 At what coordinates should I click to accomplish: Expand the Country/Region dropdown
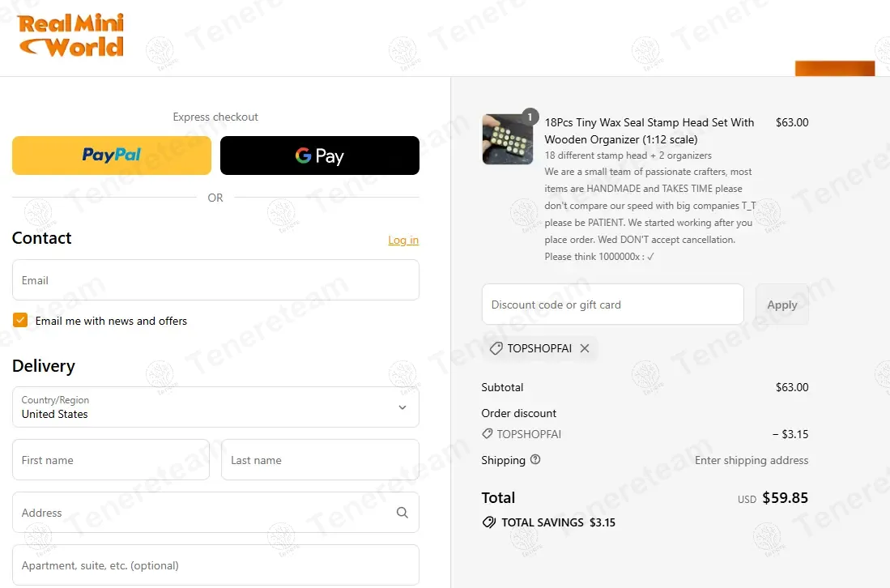215,407
